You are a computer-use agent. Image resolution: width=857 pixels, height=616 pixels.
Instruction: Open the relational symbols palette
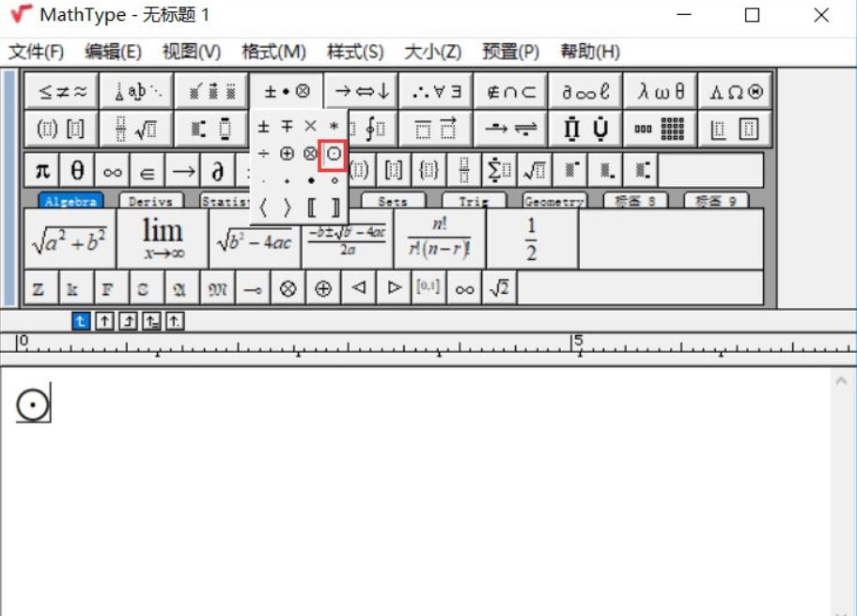click(62, 92)
